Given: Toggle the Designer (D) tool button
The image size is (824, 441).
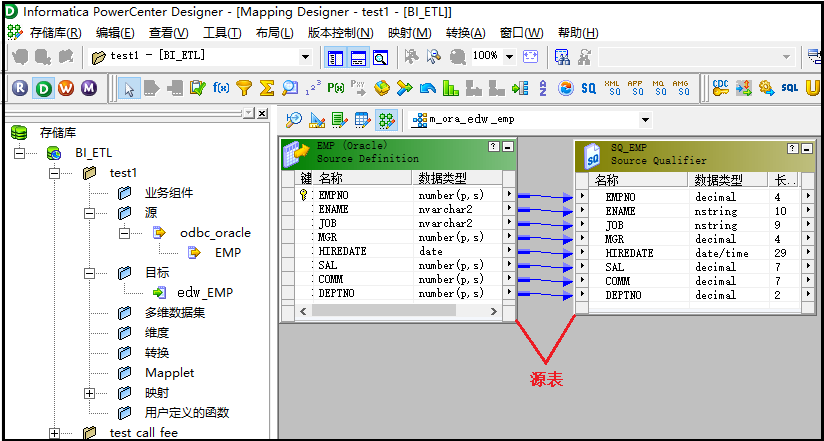Looking at the screenshot, I should coord(44,88).
